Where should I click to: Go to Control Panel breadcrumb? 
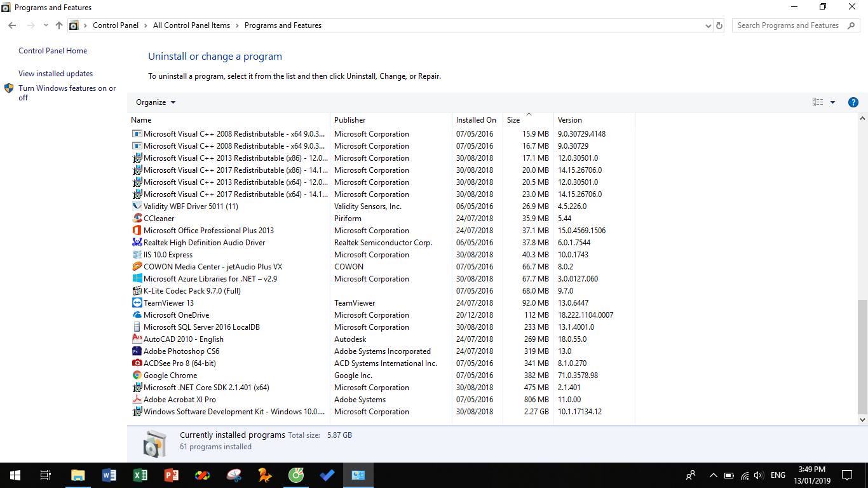pyautogui.click(x=116, y=25)
